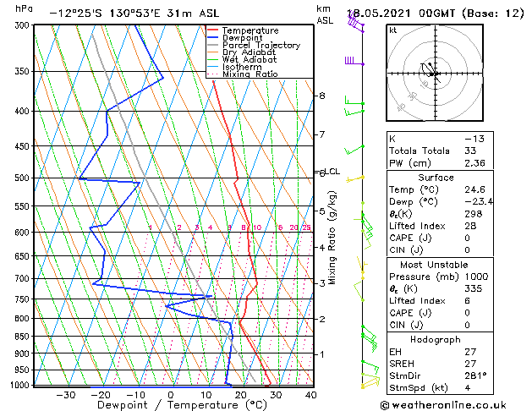Image resolution: width=532 pixels, height=411 pixels.
Task: Click the weatheronline.co.uk copyright text
Action: click(443, 405)
